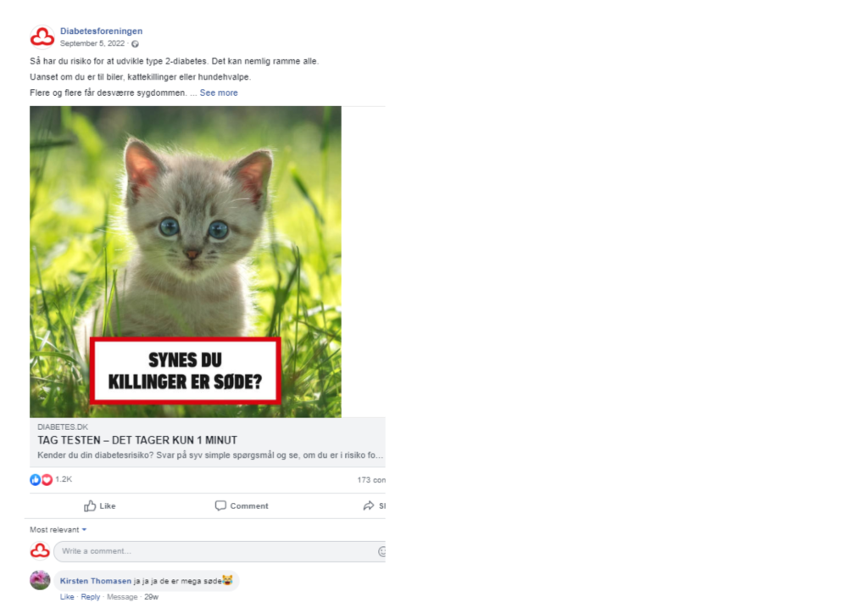Image resolution: width=868 pixels, height=614 pixels.
Task: Click the Comment button
Action: point(242,505)
